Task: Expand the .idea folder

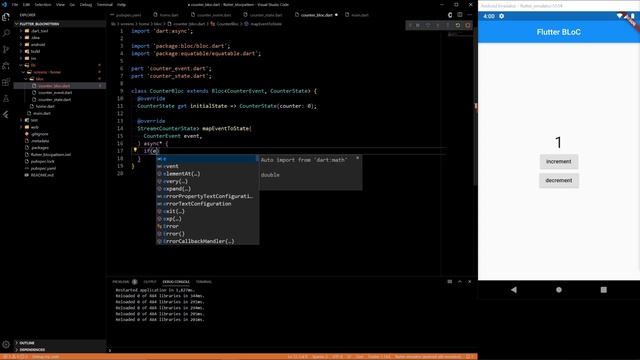Action: tap(36, 38)
